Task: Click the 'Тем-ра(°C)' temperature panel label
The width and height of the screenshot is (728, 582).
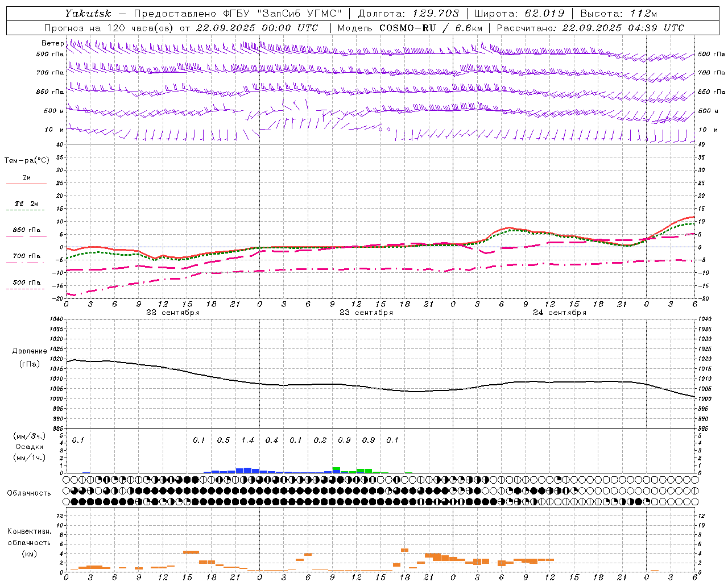Action: point(27,161)
